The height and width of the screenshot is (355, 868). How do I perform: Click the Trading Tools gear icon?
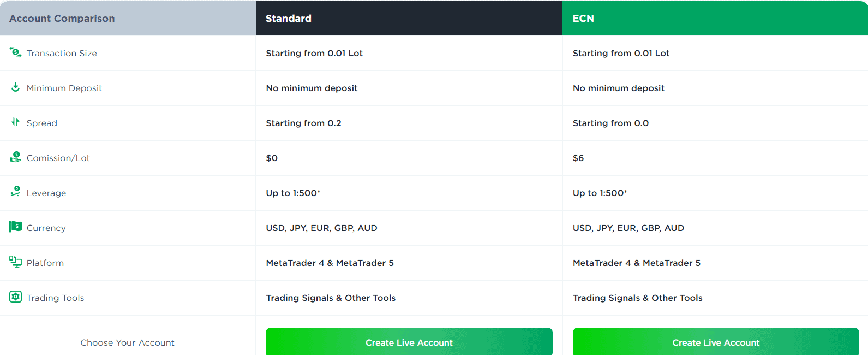click(15, 298)
